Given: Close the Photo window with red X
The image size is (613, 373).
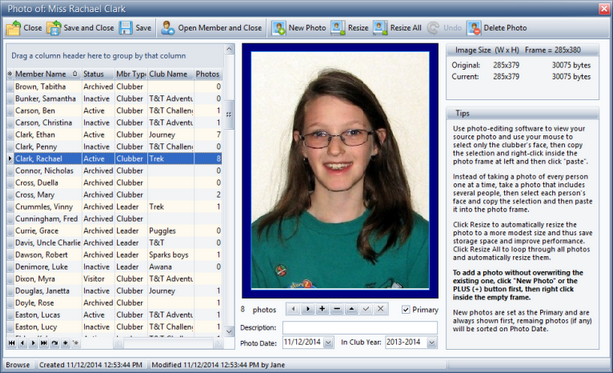Looking at the screenshot, I should [x=604, y=9].
